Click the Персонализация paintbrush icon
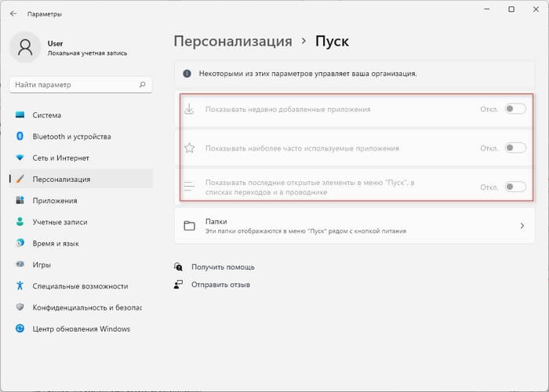 (x=20, y=180)
